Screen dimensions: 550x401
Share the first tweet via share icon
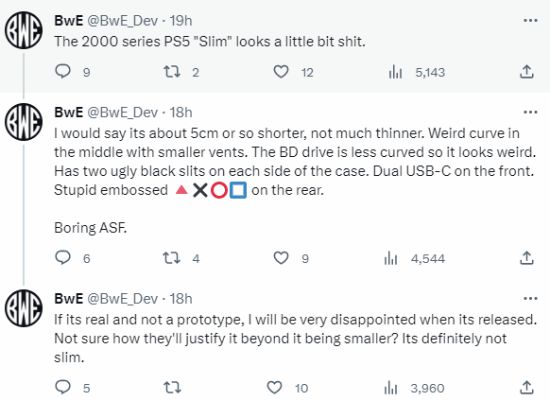point(526,72)
